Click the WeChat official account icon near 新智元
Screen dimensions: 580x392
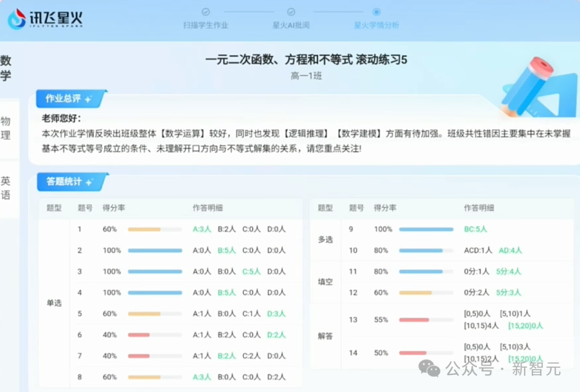click(x=429, y=368)
